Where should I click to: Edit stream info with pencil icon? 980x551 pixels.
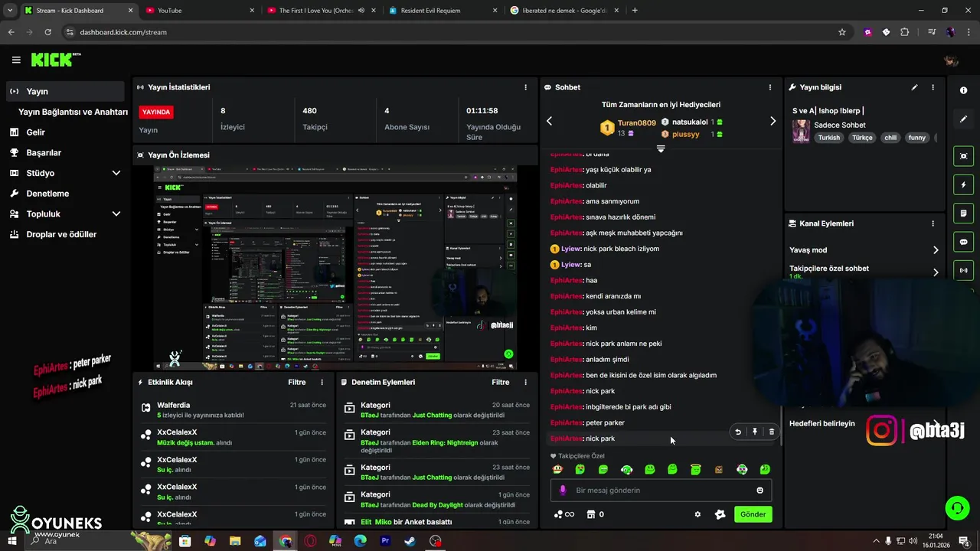point(914,87)
